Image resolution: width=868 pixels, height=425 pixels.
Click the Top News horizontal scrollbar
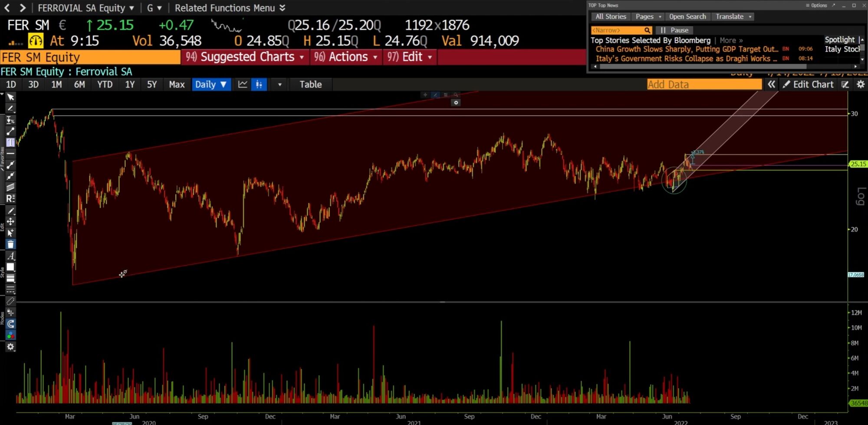[703, 66]
